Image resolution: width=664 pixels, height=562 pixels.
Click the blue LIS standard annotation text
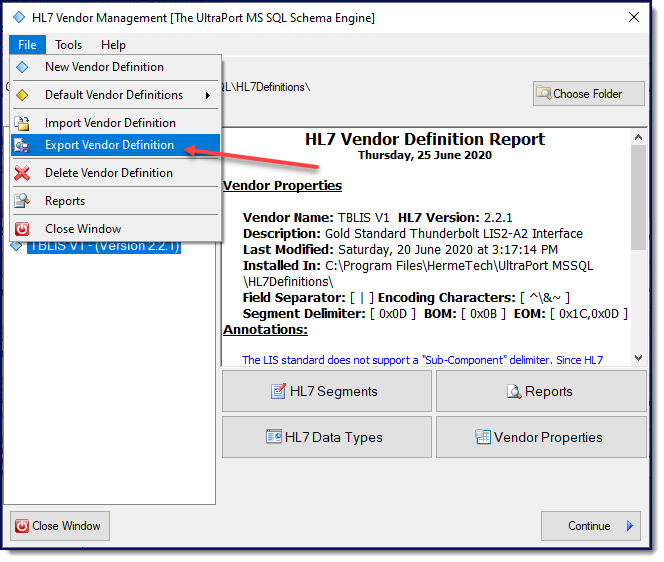pos(422,360)
